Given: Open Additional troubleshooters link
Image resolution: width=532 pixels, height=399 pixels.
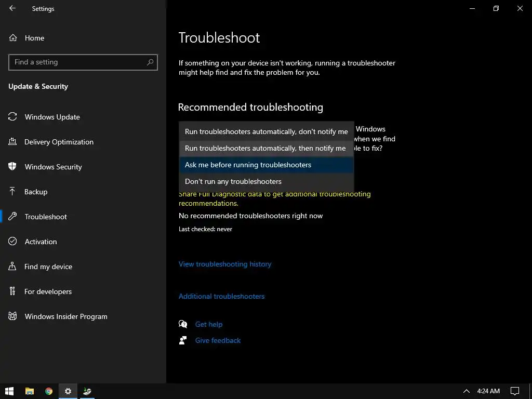Looking at the screenshot, I should pyautogui.click(x=221, y=296).
